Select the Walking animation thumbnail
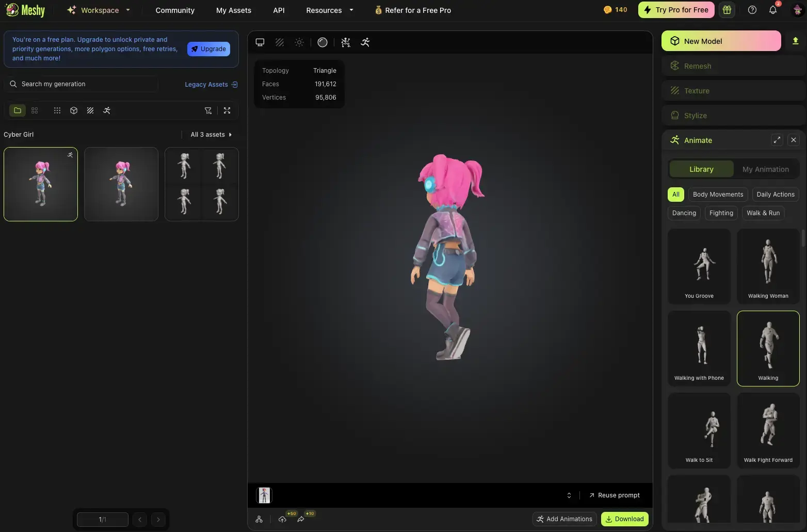807x532 pixels. click(x=768, y=348)
